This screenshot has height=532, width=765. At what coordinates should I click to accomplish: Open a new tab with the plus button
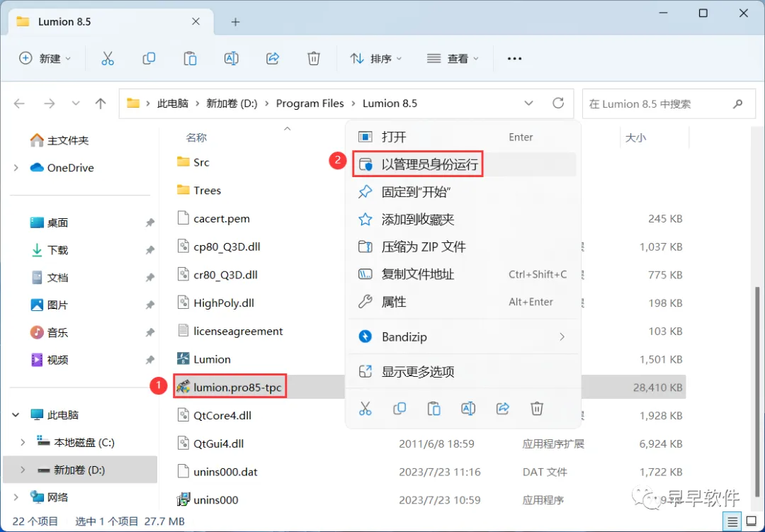pos(235,22)
